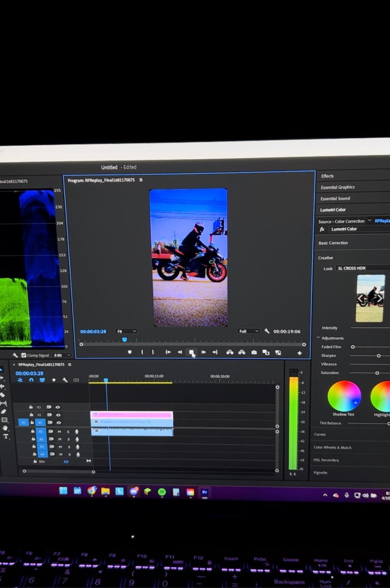Open the timeline display settings wrench
Image resolution: width=390 pixels, height=588 pixels.
(65, 380)
